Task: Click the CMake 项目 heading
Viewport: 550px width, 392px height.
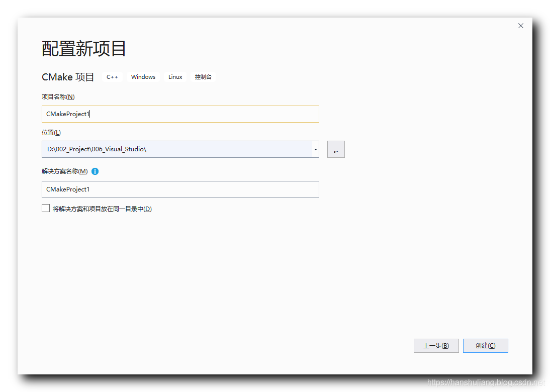Action: (x=68, y=77)
